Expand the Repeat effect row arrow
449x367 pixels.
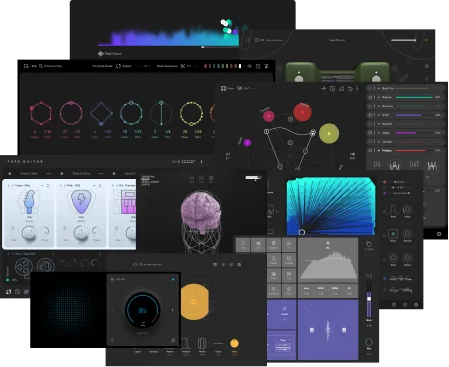379,97
